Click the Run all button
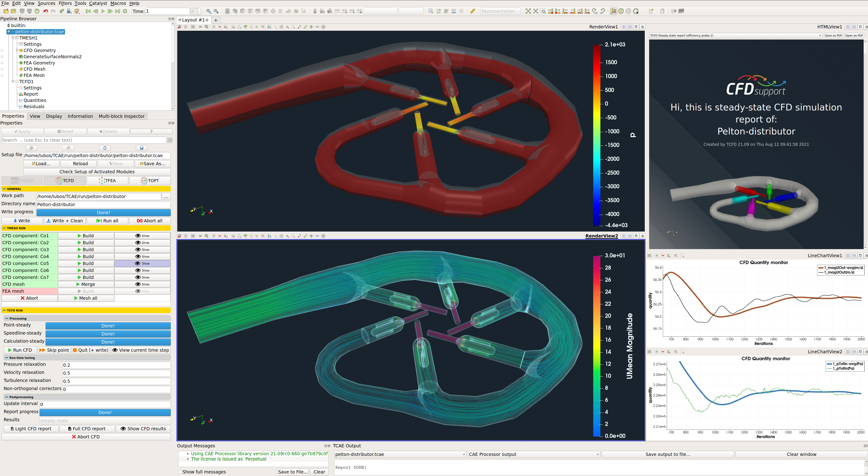This screenshot has width=868, height=476. (107, 221)
